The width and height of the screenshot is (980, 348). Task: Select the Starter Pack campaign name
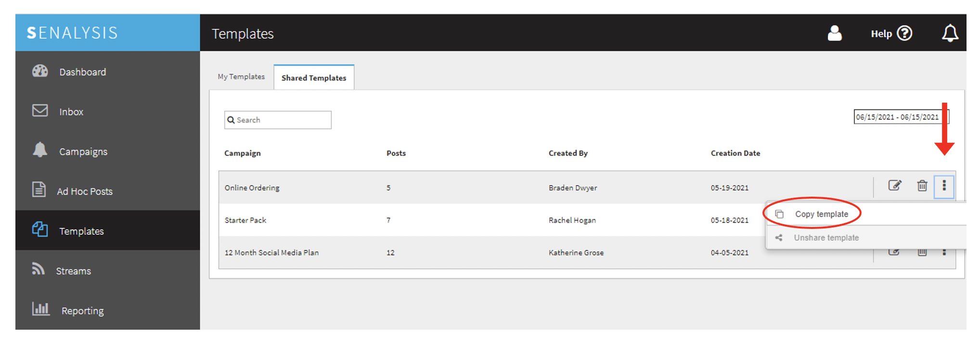pos(245,220)
